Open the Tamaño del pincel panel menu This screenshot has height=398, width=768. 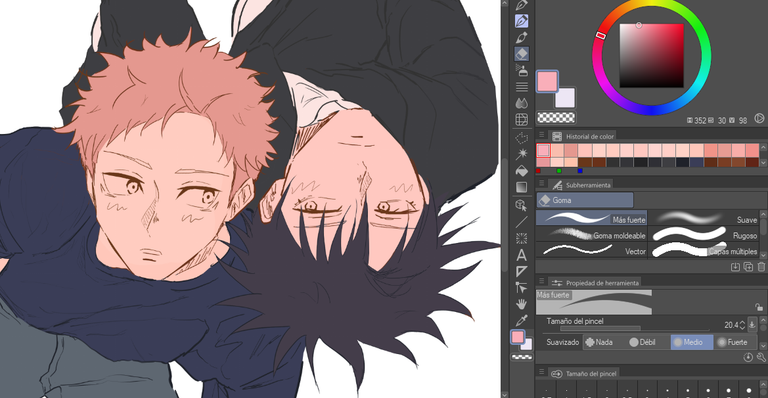[541, 372]
